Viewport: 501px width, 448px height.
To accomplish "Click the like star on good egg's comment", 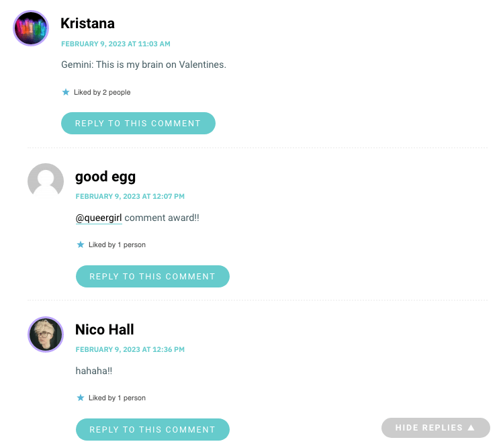I will click(x=81, y=244).
